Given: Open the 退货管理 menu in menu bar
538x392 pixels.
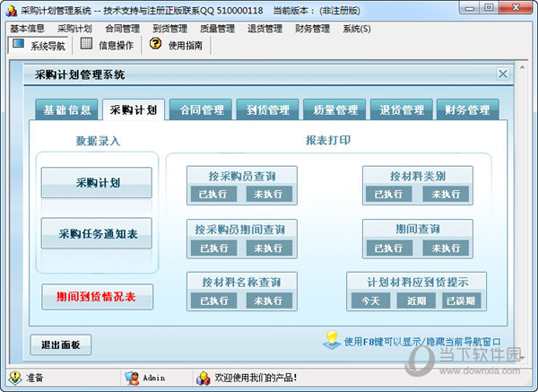Looking at the screenshot, I should (265, 29).
